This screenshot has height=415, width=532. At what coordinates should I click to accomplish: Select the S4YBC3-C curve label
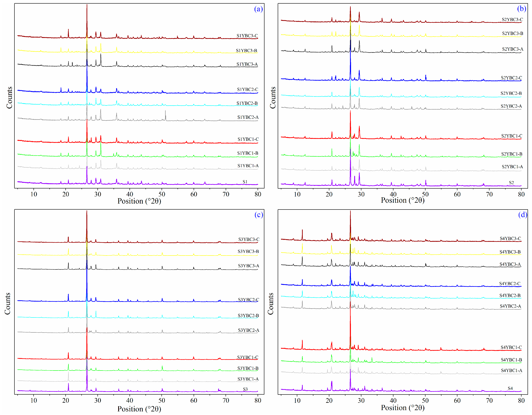tap(510, 238)
